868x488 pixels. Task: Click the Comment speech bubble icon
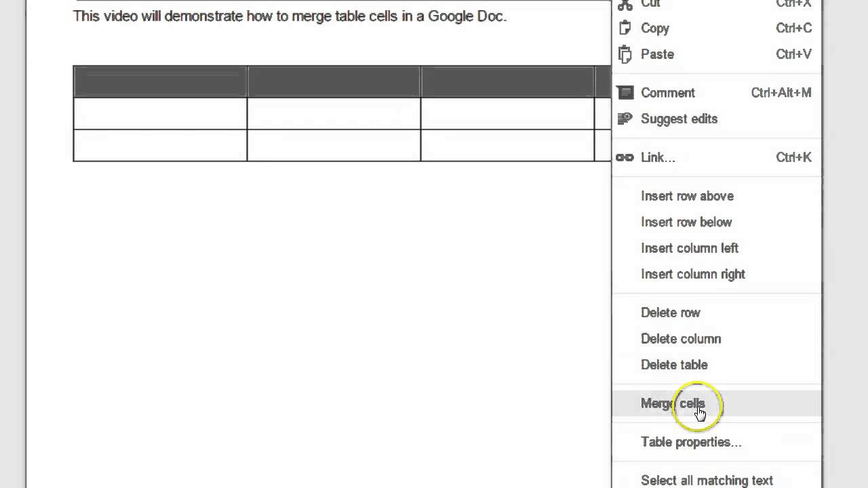click(x=625, y=93)
